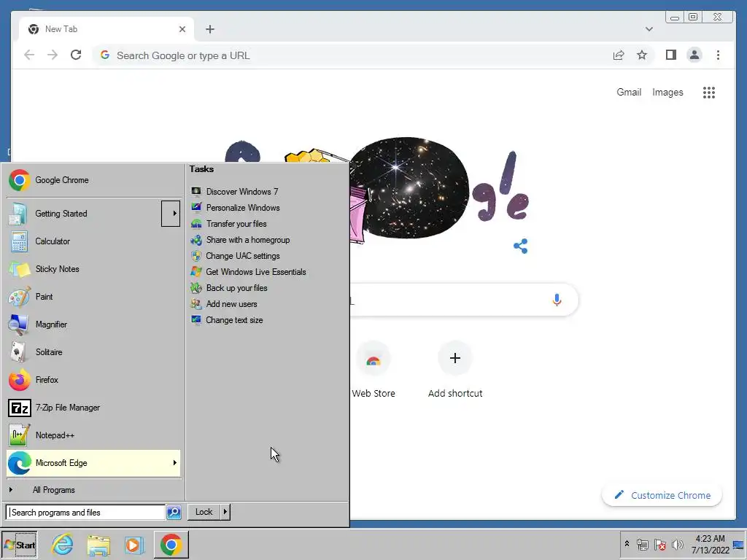
Task: Open Chrome profile avatar menu
Action: pos(694,55)
